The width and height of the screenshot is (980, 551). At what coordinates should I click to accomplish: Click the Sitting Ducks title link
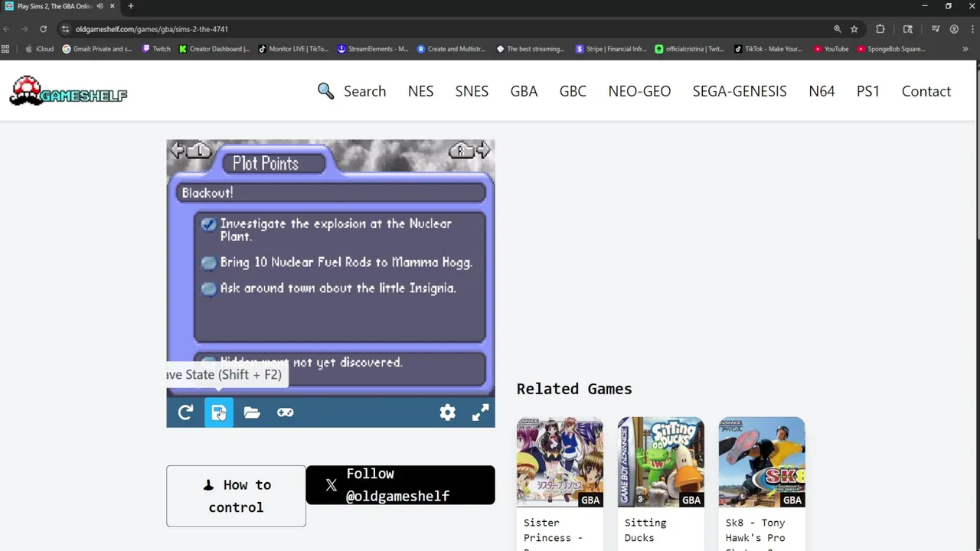point(645,530)
